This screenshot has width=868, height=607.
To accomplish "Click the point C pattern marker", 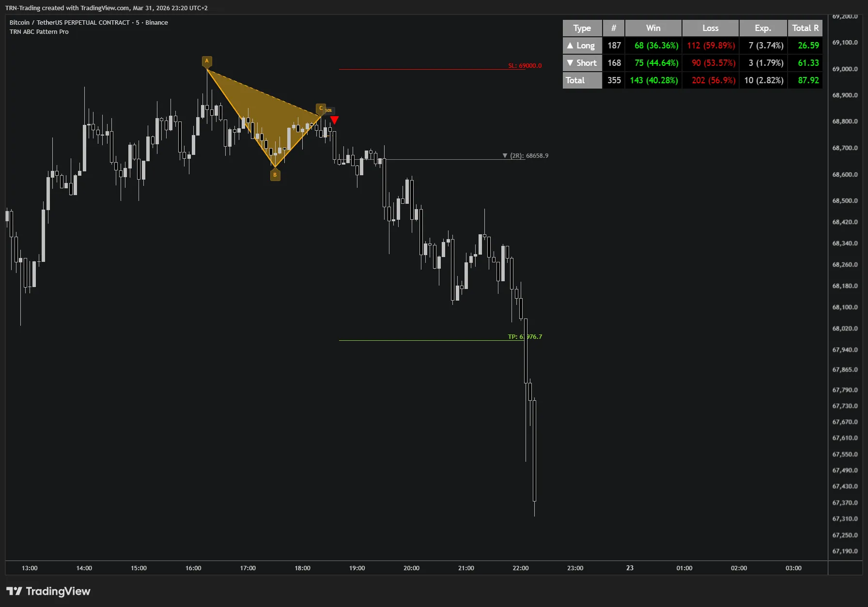I will tap(321, 108).
